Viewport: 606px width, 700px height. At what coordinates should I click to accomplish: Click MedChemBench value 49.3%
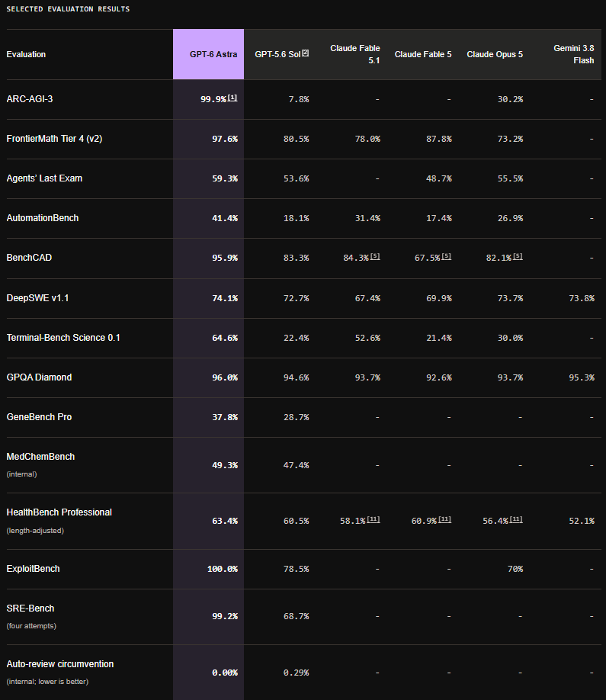(225, 465)
